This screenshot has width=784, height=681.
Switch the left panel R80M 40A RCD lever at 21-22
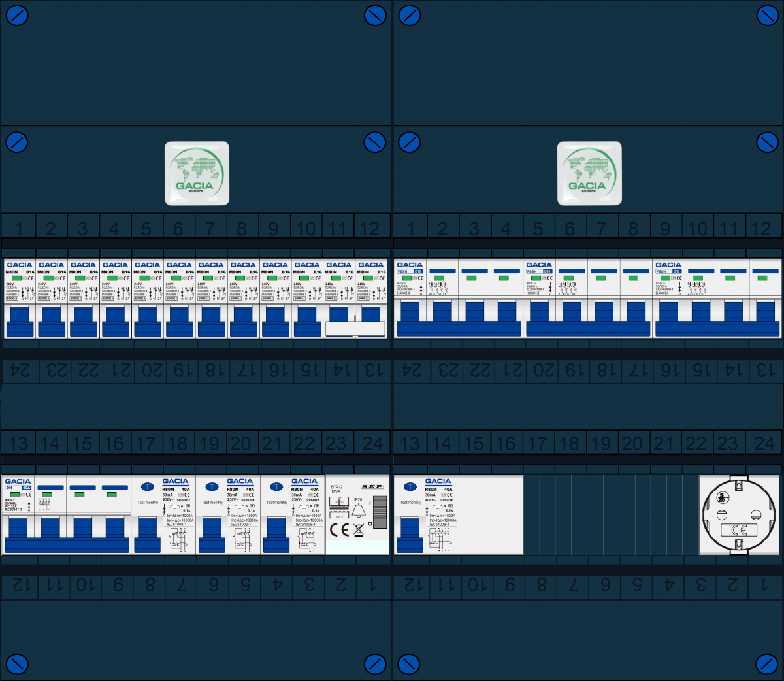(x=276, y=535)
